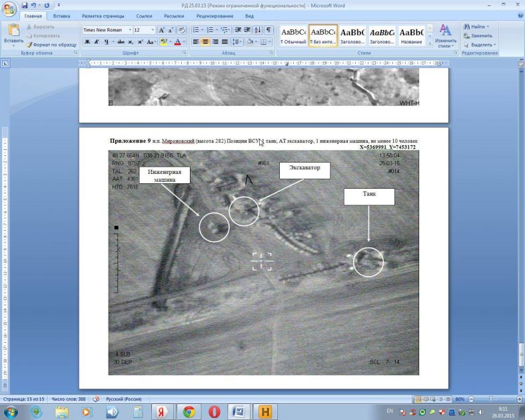Save document via Quick Access toolbar

tap(25, 5)
